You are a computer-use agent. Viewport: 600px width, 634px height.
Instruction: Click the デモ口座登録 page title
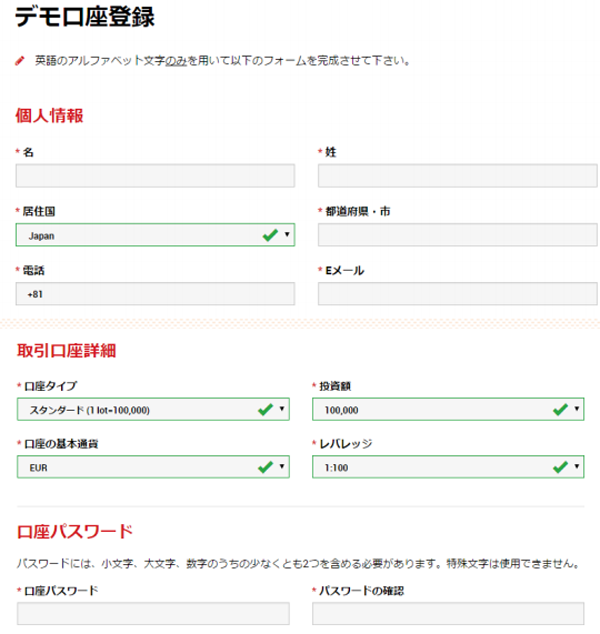(85, 17)
